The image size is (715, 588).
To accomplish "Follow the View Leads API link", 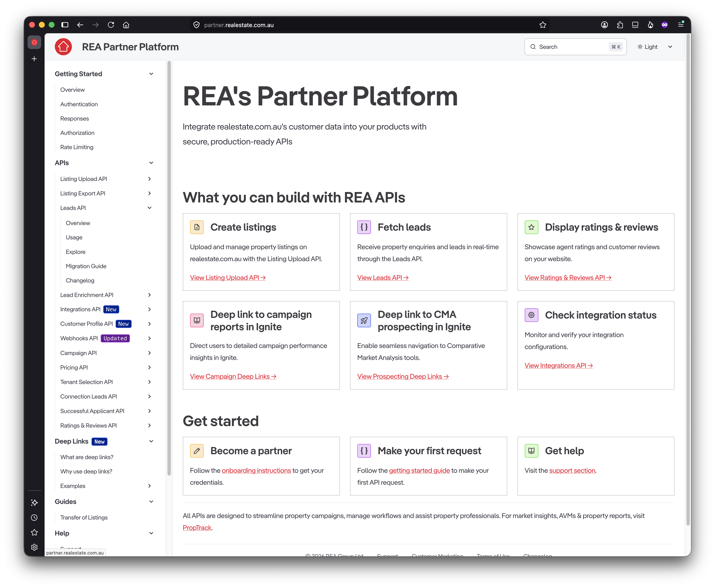I will (x=382, y=278).
